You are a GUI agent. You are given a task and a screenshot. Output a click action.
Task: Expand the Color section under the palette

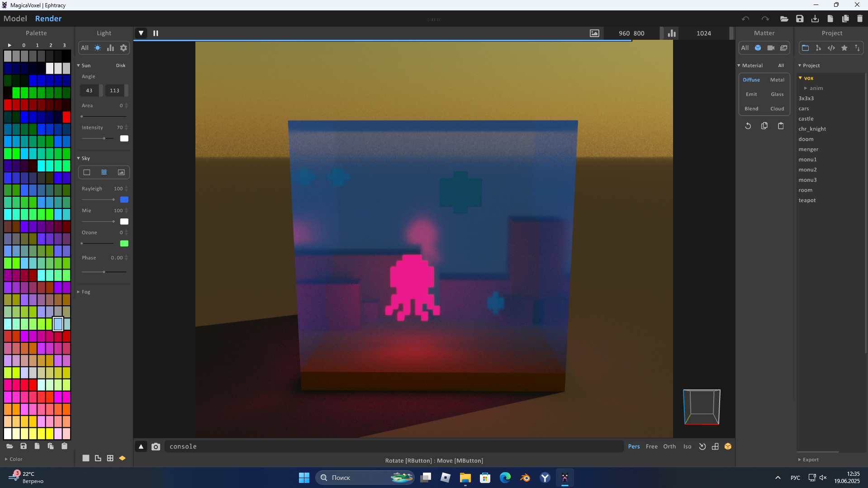point(6,459)
